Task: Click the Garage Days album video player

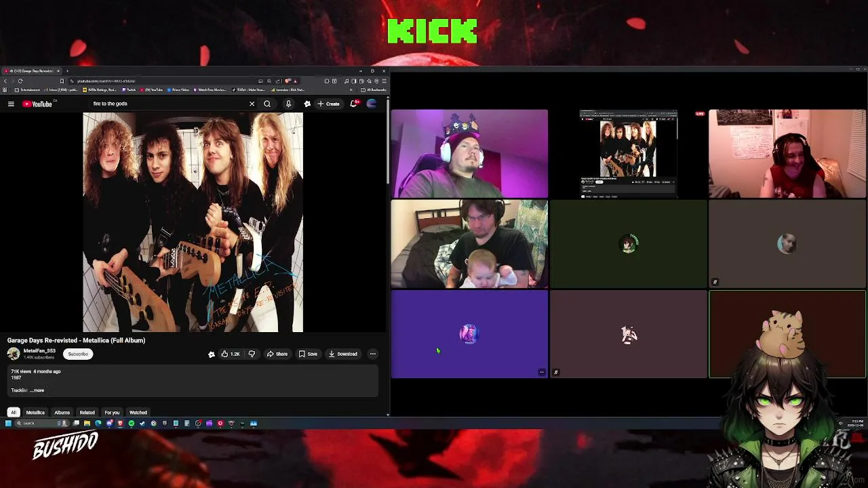Action: click(x=193, y=222)
